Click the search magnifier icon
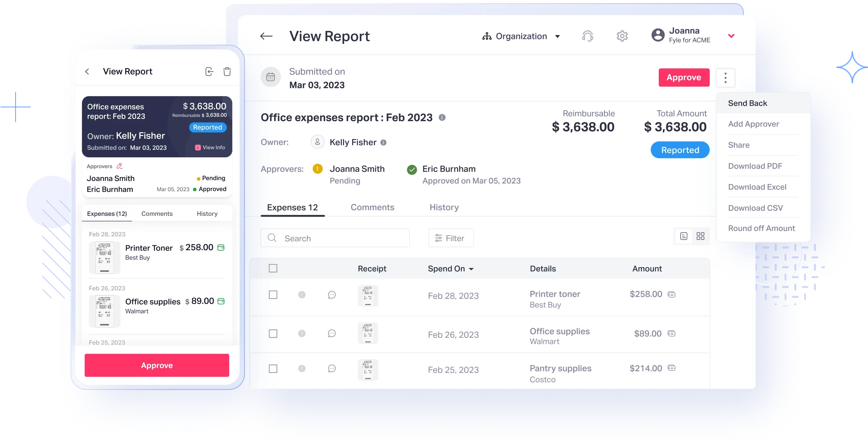This screenshot has height=446, width=868. (x=272, y=238)
